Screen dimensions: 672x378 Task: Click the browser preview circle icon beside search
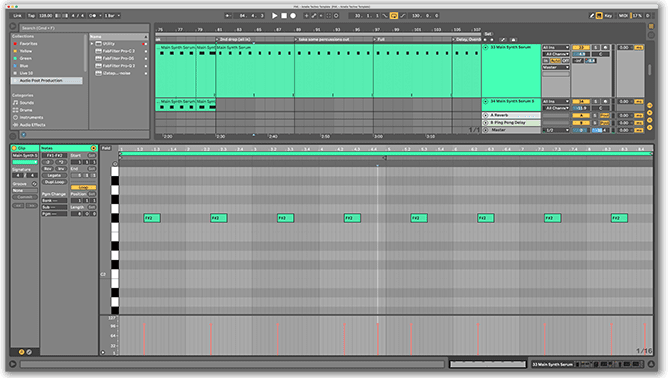point(13,27)
